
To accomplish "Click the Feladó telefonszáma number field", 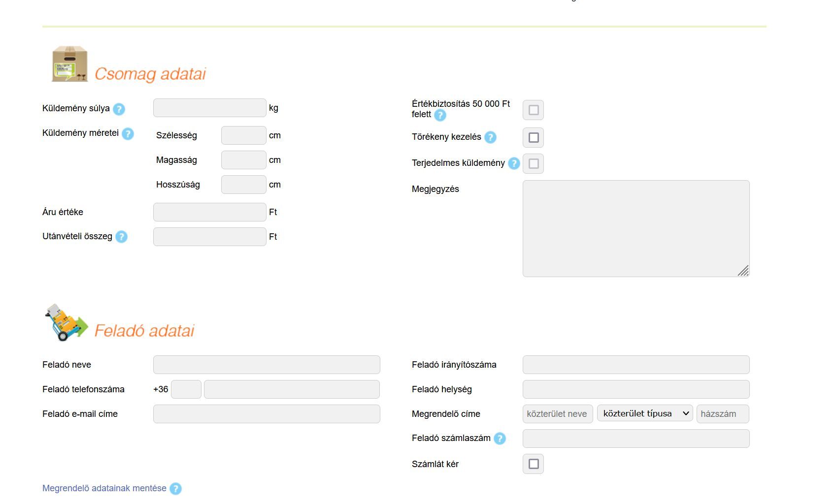I will pos(292,389).
